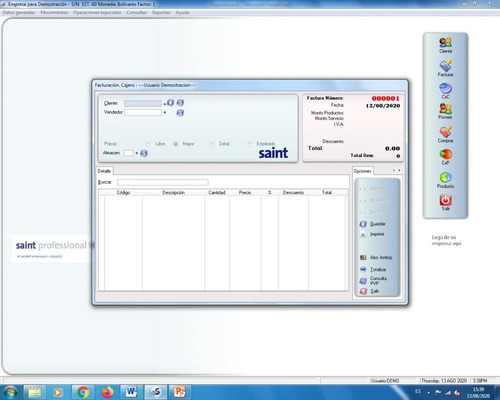Open the Reportes menu
The image size is (500, 400).
point(161,12)
